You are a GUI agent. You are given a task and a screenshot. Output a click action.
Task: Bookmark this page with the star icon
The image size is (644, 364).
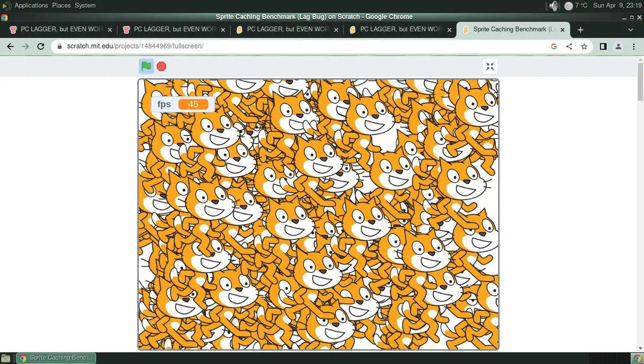pyautogui.click(x=584, y=46)
